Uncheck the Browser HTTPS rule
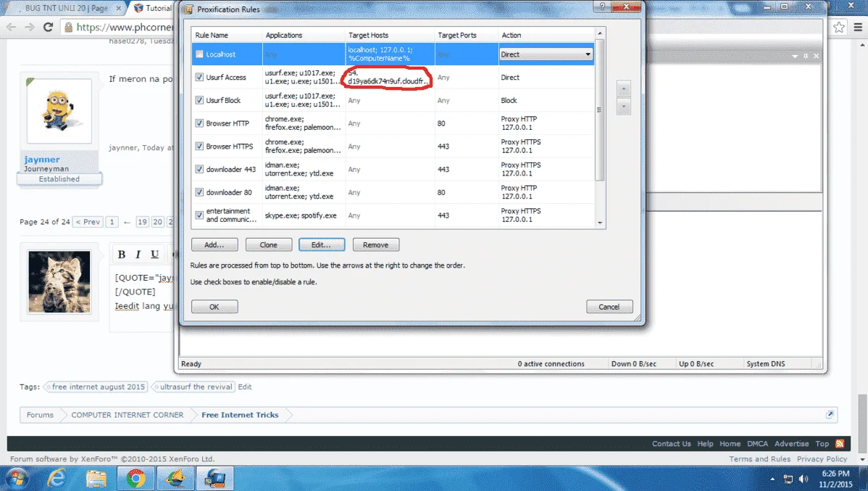The width and height of the screenshot is (868, 491). (199, 147)
